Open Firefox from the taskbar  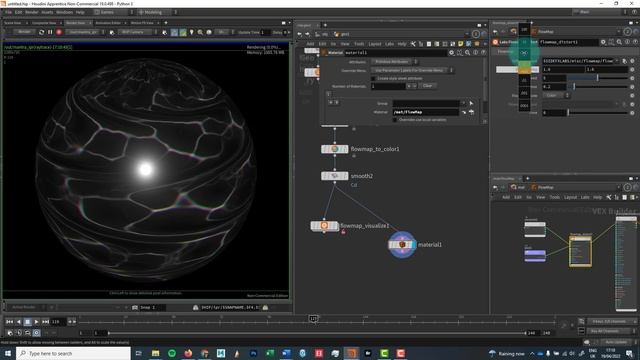188,353
